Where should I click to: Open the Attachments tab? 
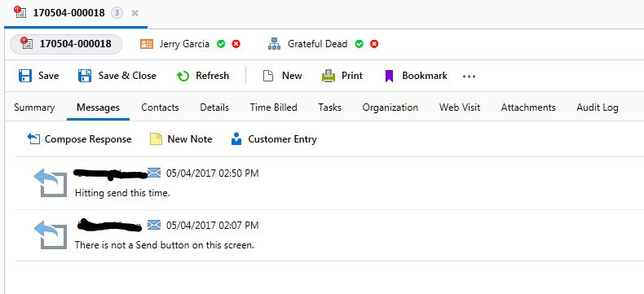click(x=528, y=108)
